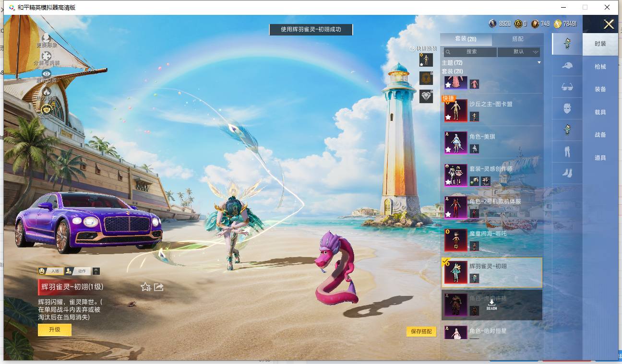
Task: Click the 热力指示 flame icon
Action: (47, 91)
